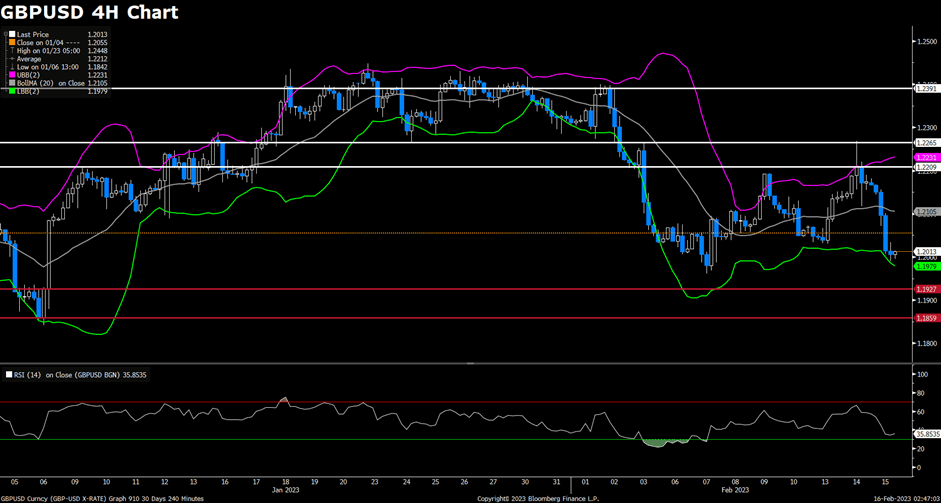Click the Low on 01/06 marker icon
This screenshot has width=941, height=503.
[11, 67]
